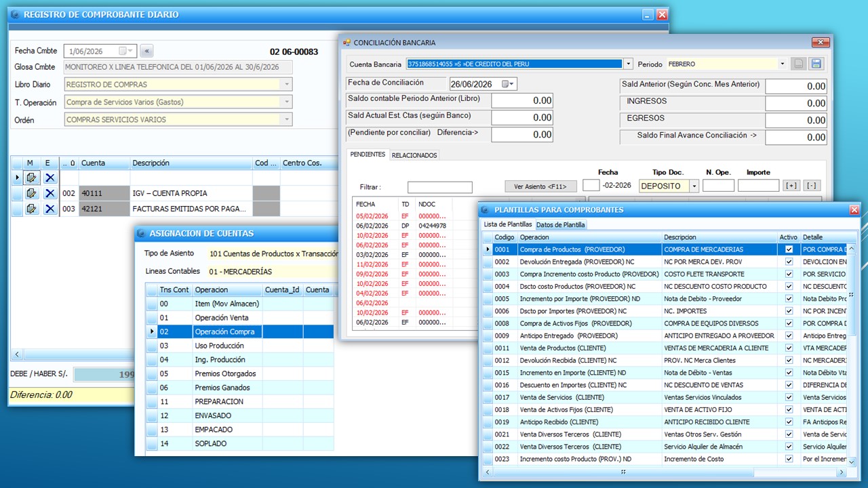Open the Tipo Doc. dropdown showing DEPOSITO

click(x=694, y=186)
